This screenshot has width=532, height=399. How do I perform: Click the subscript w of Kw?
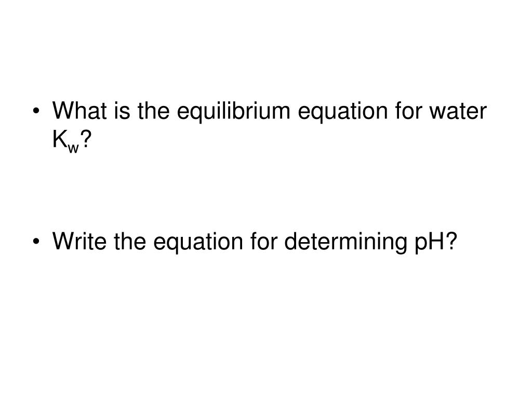73,148
